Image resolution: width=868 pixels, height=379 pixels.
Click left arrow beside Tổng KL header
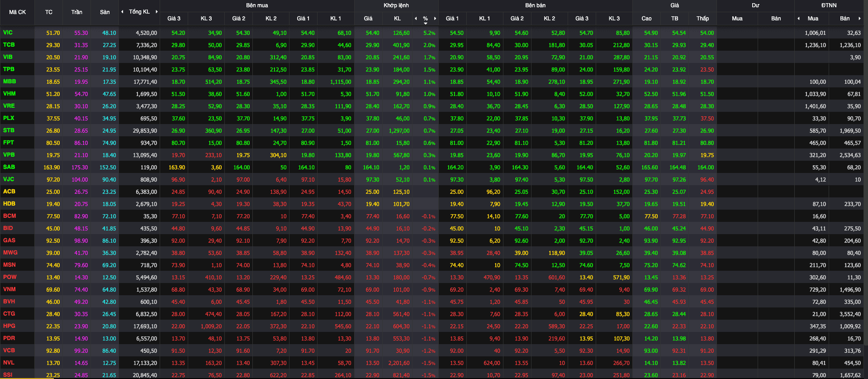pyautogui.click(x=122, y=12)
